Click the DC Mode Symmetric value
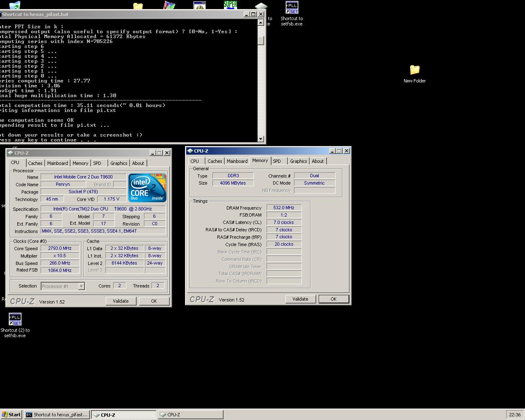 click(x=315, y=183)
